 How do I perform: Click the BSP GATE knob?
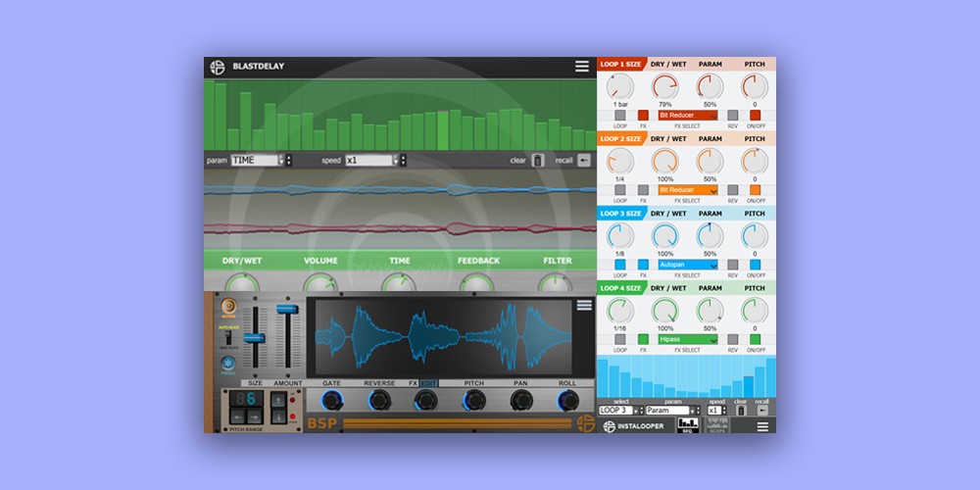(332, 400)
